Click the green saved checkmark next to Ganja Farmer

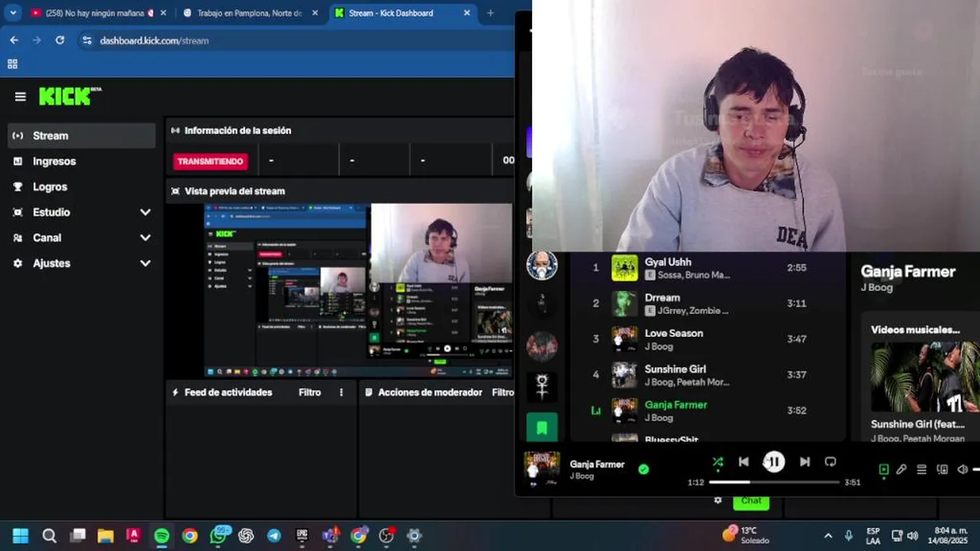point(644,469)
